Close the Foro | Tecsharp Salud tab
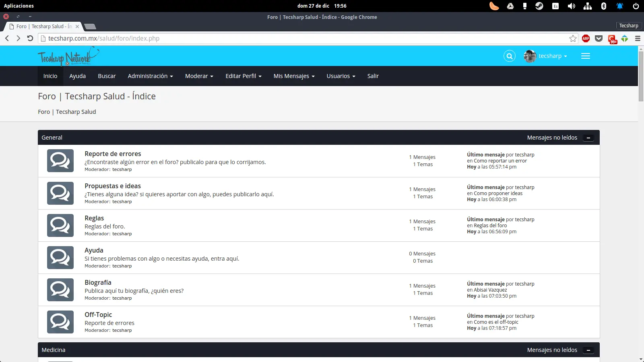The image size is (644, 362). 77,27
